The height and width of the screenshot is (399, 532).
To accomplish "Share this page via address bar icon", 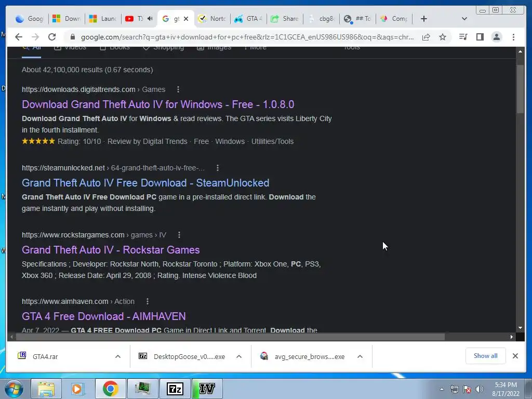I will (426, 37).
